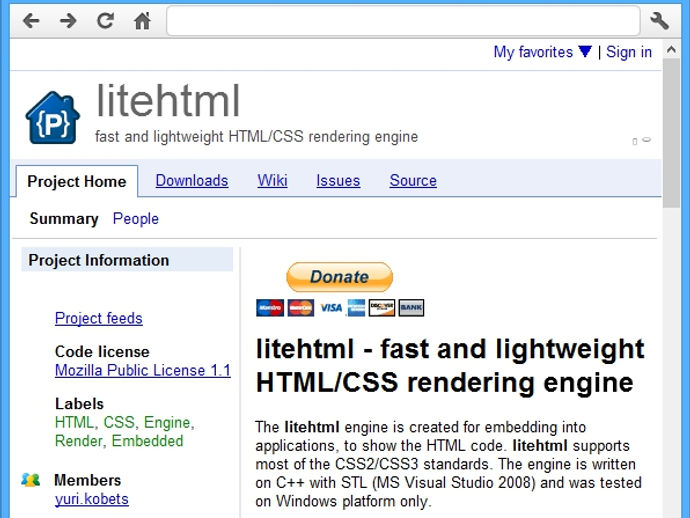Focus the browser address bar
This screenshot has height=518, width=690.
pyautogui.click(x=403, y=21)
